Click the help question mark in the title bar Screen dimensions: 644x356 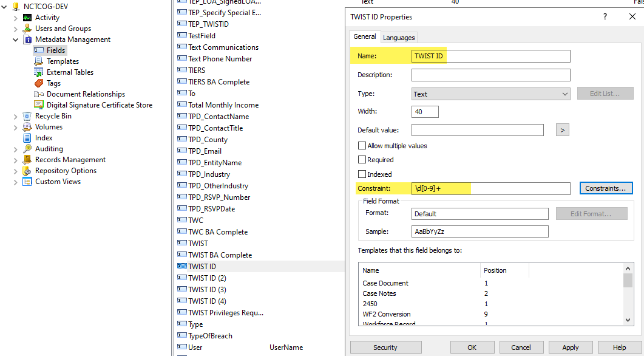[605, 16]
